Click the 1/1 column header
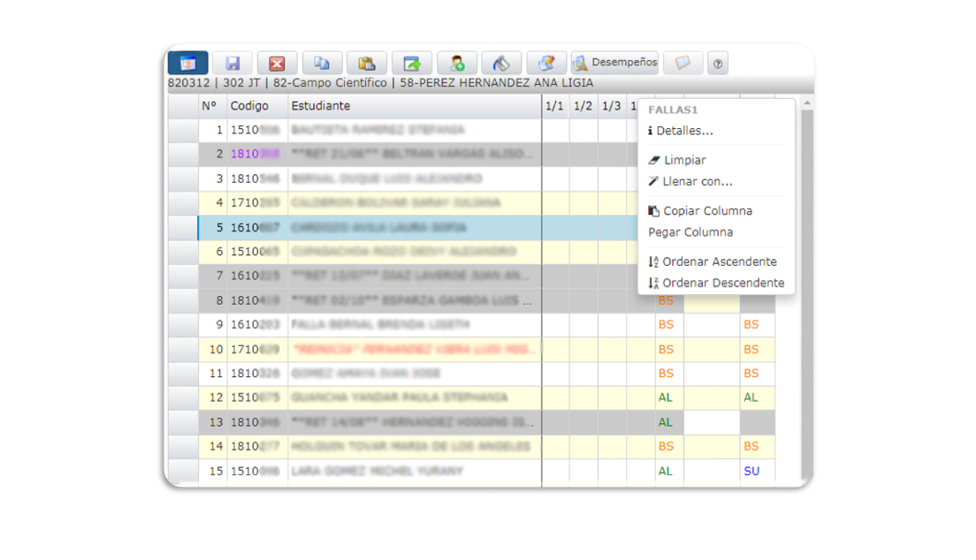Image resolution: width=976 pixels, height=560 pixels. click(x=555, y=106)
